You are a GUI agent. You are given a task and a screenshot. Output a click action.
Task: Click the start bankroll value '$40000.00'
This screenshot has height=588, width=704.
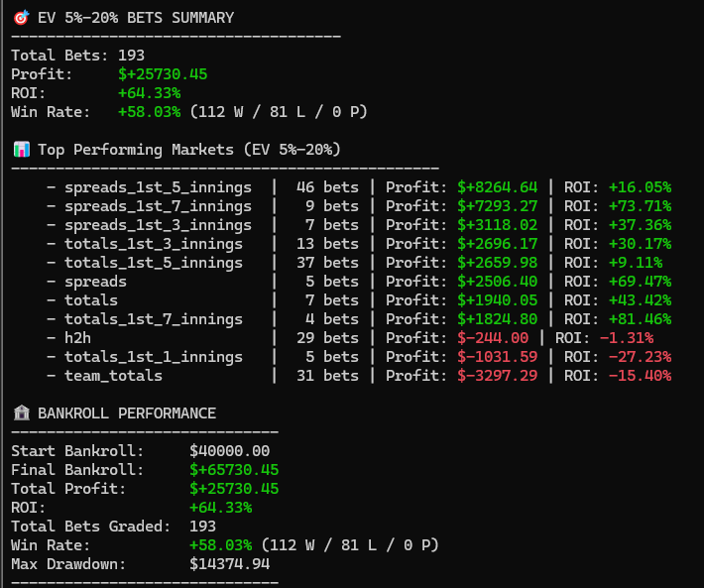229,450
